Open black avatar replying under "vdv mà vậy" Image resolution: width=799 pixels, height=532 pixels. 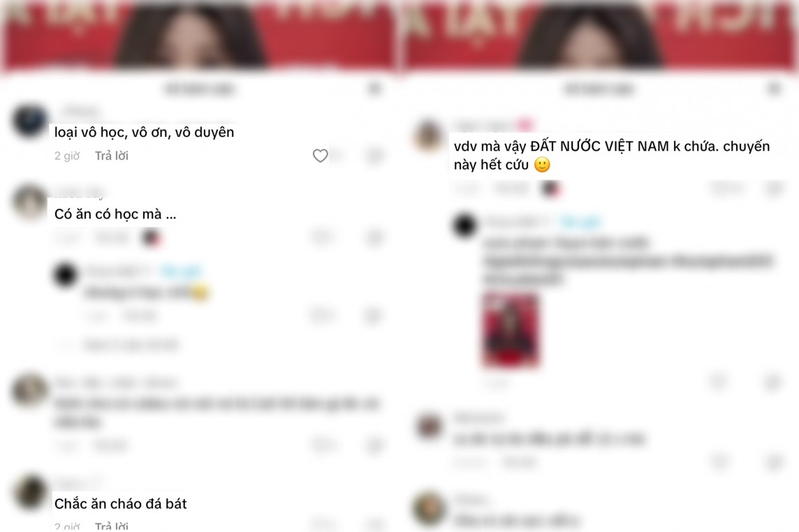point(464,226)
